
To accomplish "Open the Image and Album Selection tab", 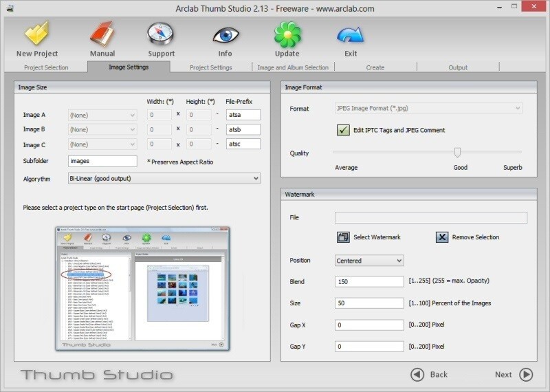I will pyautogui.click(x=293, y=67).
